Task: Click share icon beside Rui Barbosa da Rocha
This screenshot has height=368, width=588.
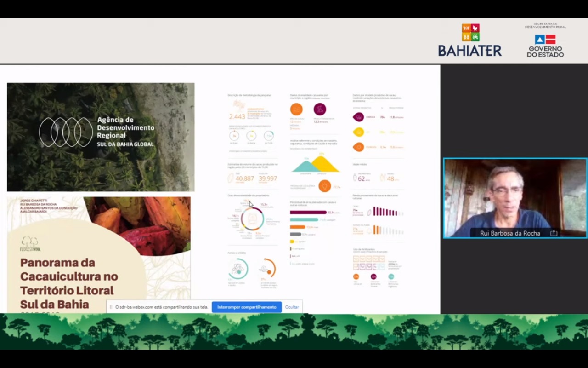Action: (x=554, y=233)
